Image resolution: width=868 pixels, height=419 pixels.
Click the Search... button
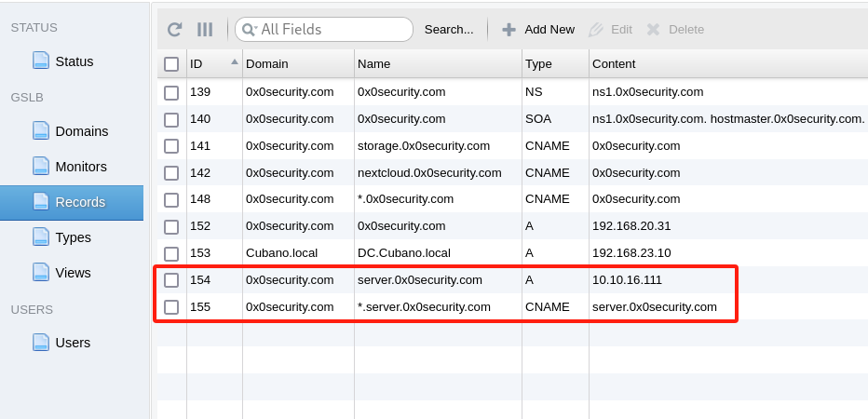(x=449, y=30)
